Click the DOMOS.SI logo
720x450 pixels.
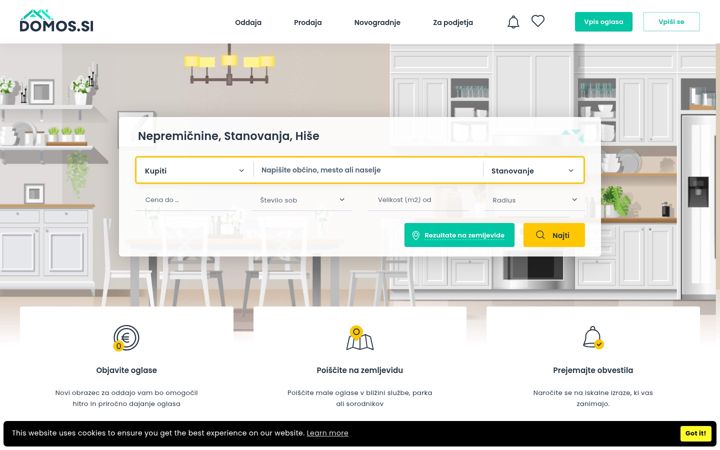point(56,21)
